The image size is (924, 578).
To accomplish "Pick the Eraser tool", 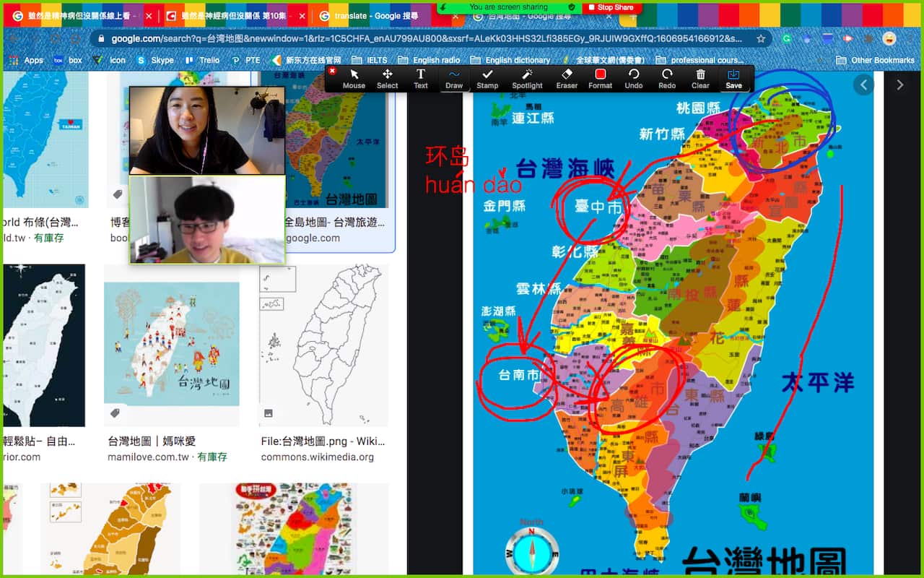I will [x=567, y=78].
